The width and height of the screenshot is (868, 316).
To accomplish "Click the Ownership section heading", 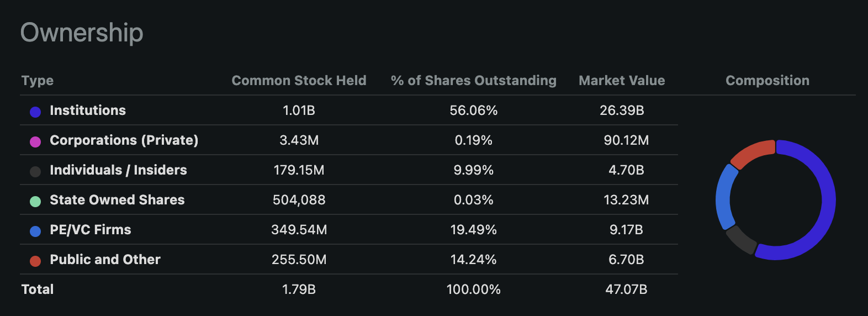I will point(82,33).
